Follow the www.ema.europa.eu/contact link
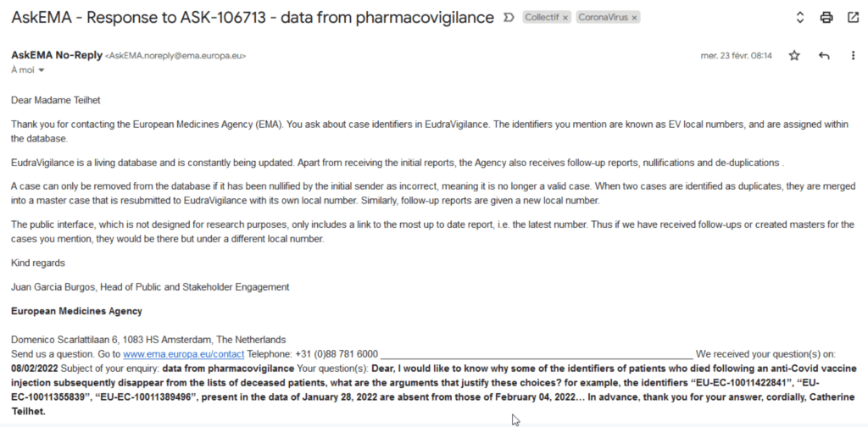The height and width of the screenshot is (427, 868). click(183, 354)
